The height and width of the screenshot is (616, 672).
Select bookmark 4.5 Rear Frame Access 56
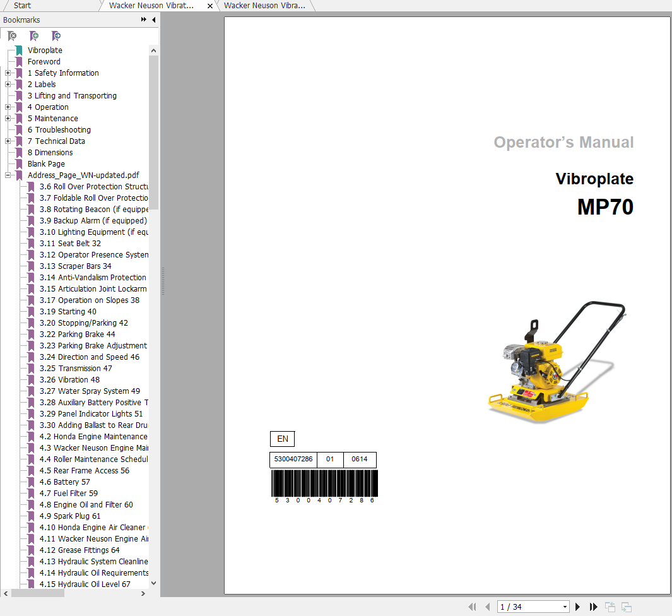point(85,471)
